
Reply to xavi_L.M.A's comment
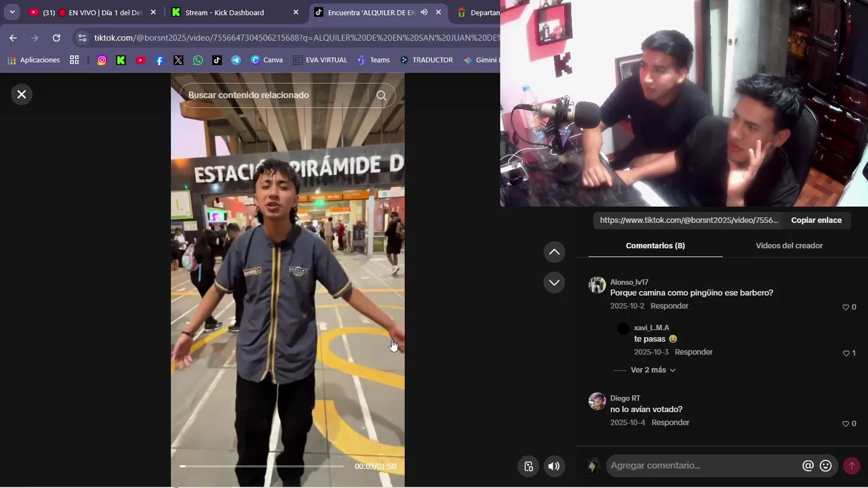(694, 352)
